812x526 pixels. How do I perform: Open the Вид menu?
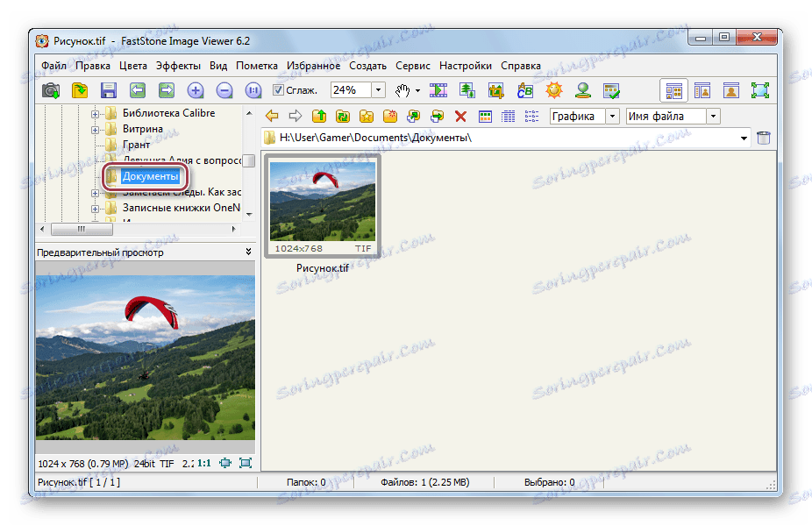[x=218, y=66]
